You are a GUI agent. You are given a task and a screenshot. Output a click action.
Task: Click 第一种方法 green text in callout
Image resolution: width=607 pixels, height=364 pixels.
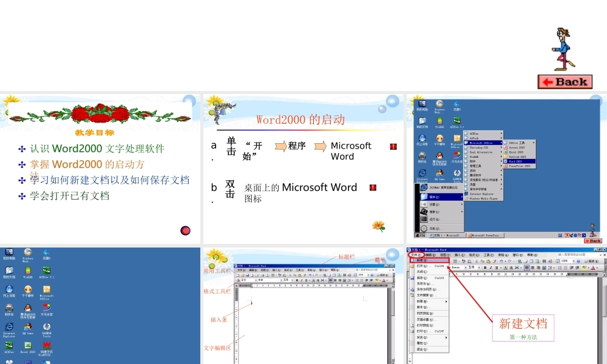point(523,337)
